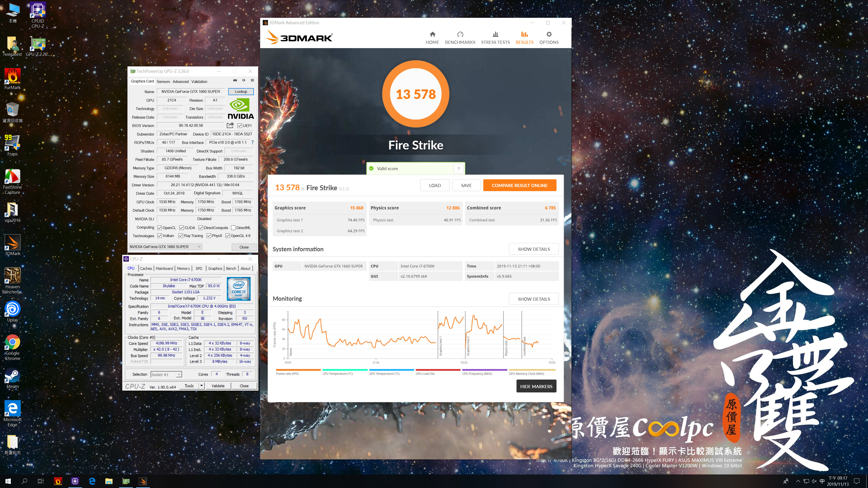Screen dimensions: 868x488
Task: Open GPU-Z desktop shortcut
Action: (x=38, y=46)
